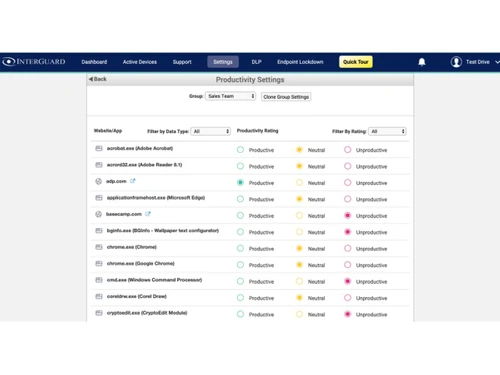
Task: Click the Test Drive username
Action: pyautogui.click(x=478, y=62)
